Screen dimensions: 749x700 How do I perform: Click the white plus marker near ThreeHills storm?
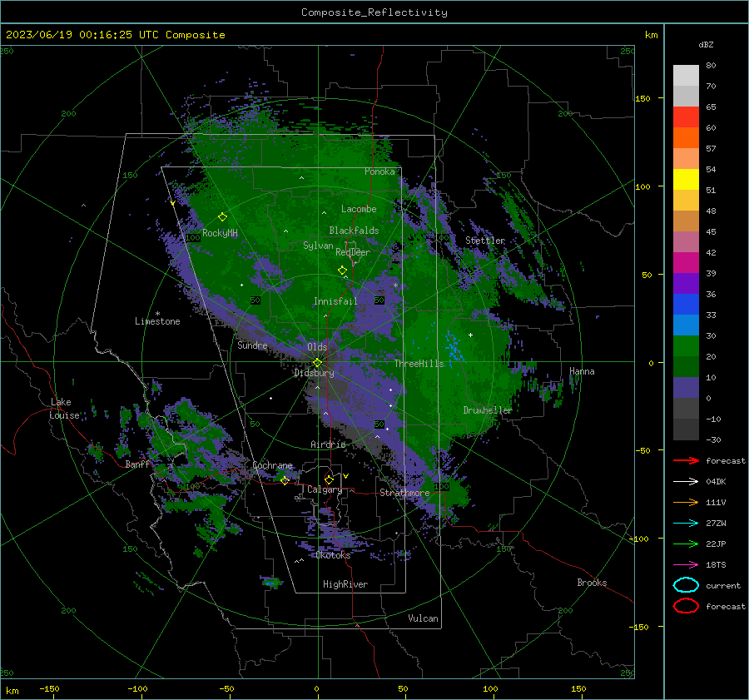click(470, 335)
